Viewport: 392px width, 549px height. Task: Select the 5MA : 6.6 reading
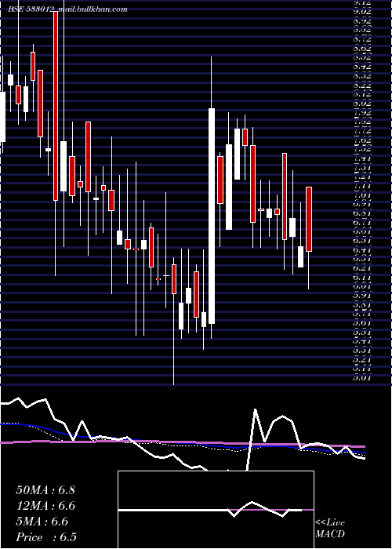pyautogui.click(x=42, y=522)
